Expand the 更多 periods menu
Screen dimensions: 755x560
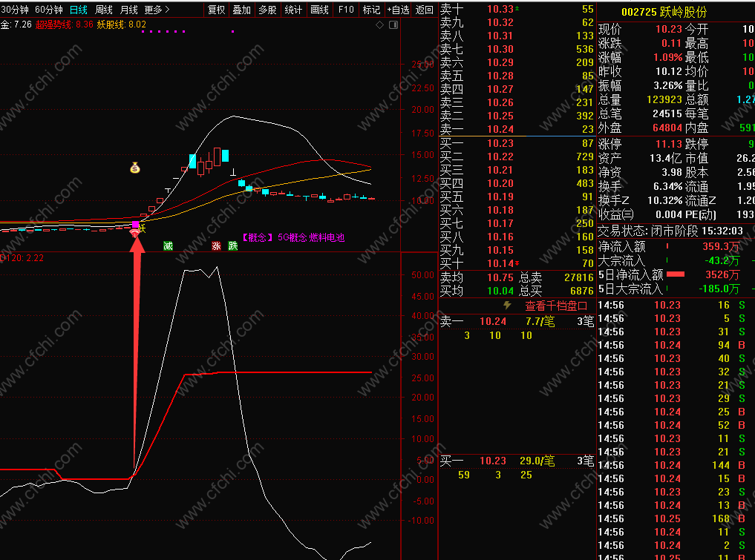pyautogui.click(x=157, y=10)
